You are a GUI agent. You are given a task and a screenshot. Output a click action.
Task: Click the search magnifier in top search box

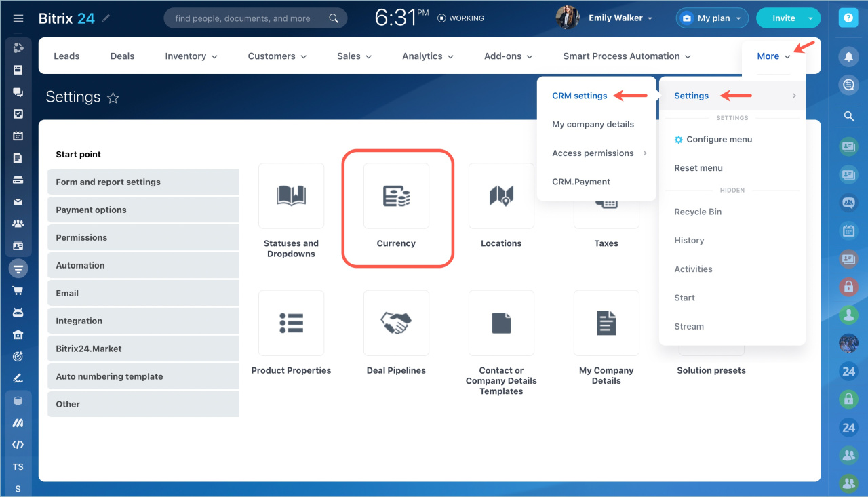333,18
